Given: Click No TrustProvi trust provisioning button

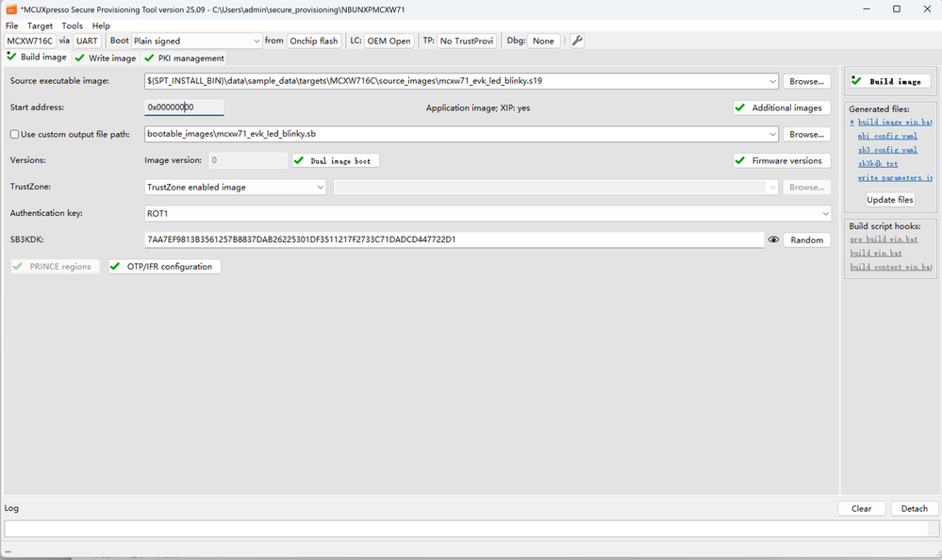Looking at the screenshot, I should point(466,41).
